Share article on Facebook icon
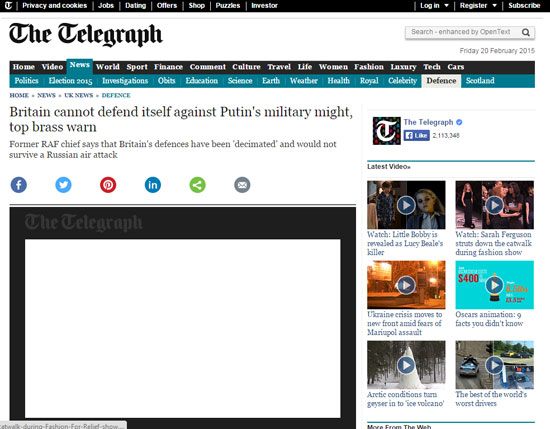The width and height of the screenshot is (550, 429). tap(19, 185)
